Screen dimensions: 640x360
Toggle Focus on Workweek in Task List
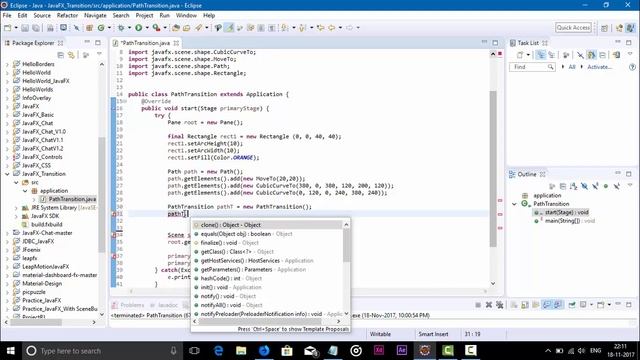[x=566, y=55]
